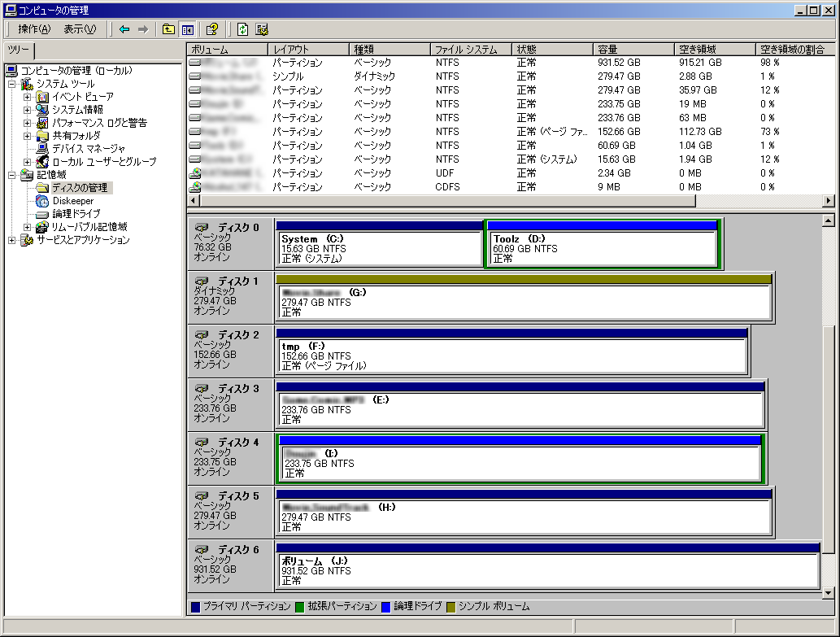
Task: Click the ダイナミック type cell
Action: pos(374,76)
